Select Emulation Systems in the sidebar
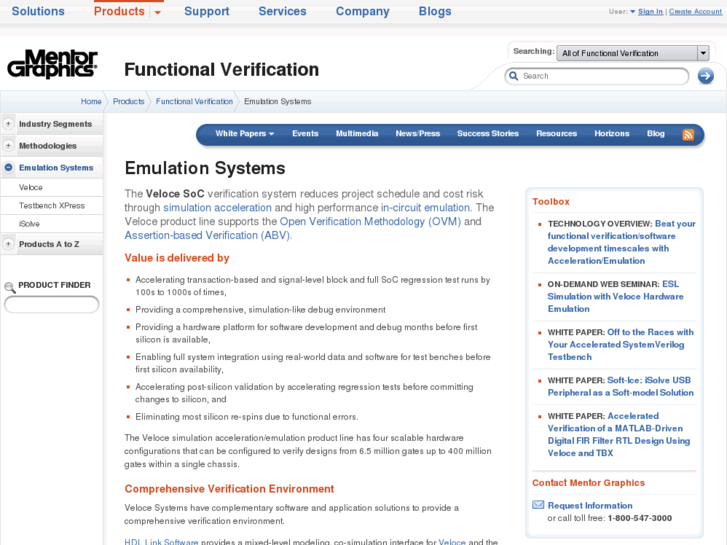Viewport: 727px width, 545px height. 56,167
